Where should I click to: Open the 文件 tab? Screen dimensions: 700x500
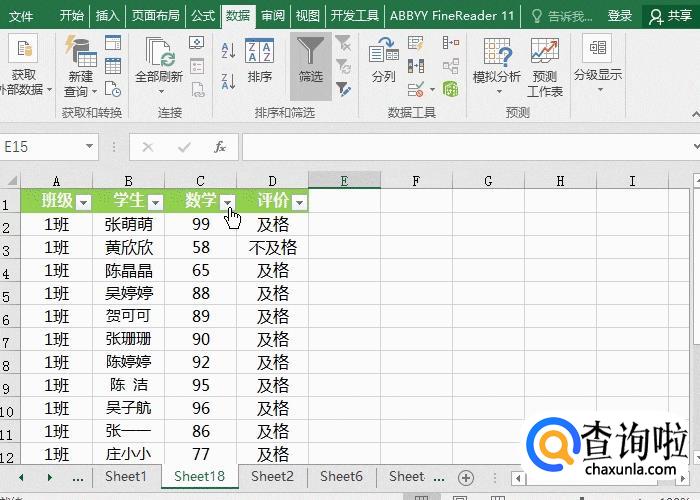tap(21, 16)
